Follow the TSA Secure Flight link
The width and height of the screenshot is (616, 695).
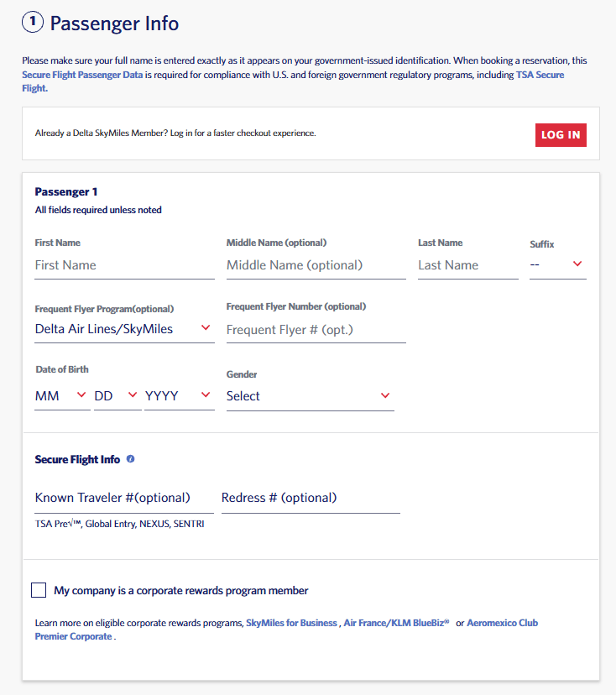tap(539, 75)
